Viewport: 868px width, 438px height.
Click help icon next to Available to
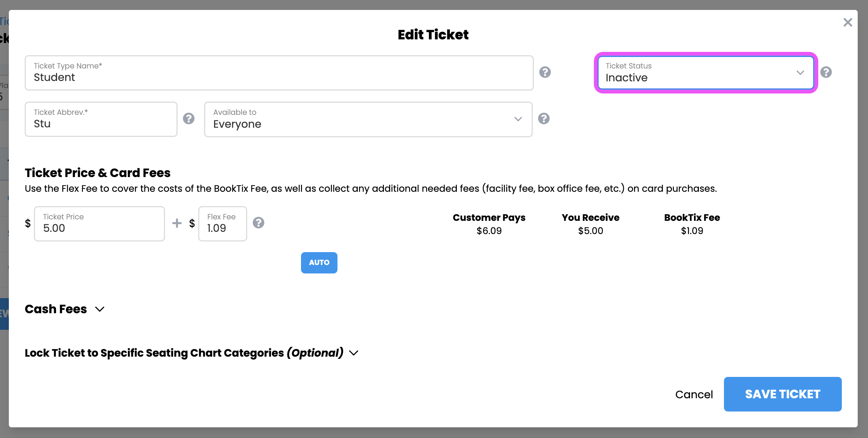coord(544,119)
